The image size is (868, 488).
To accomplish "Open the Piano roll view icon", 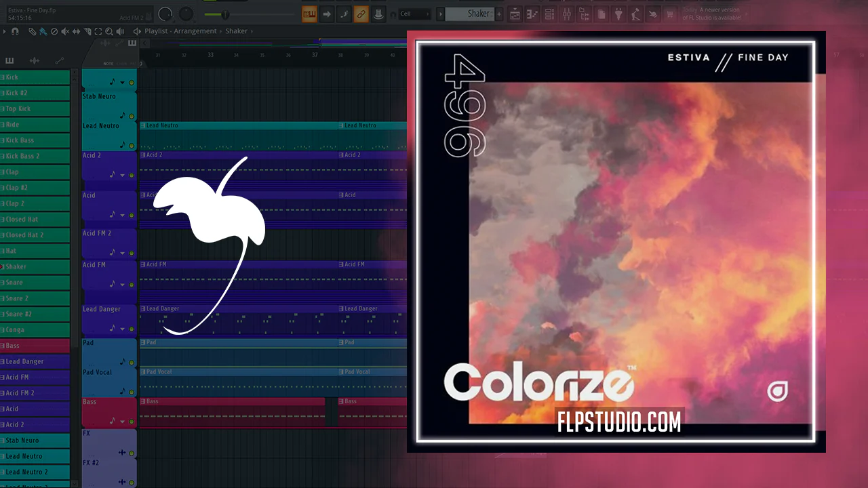I will coord(532,14).
